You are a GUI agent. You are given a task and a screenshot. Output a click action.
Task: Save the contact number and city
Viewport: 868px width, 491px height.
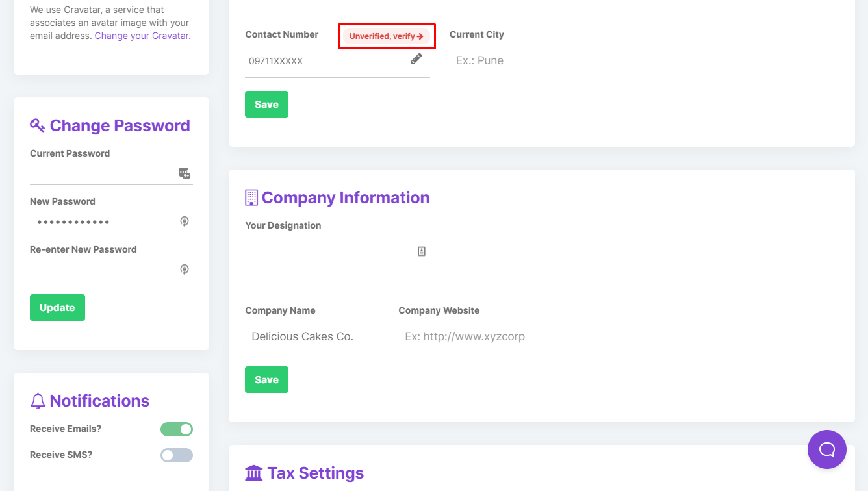266,105
